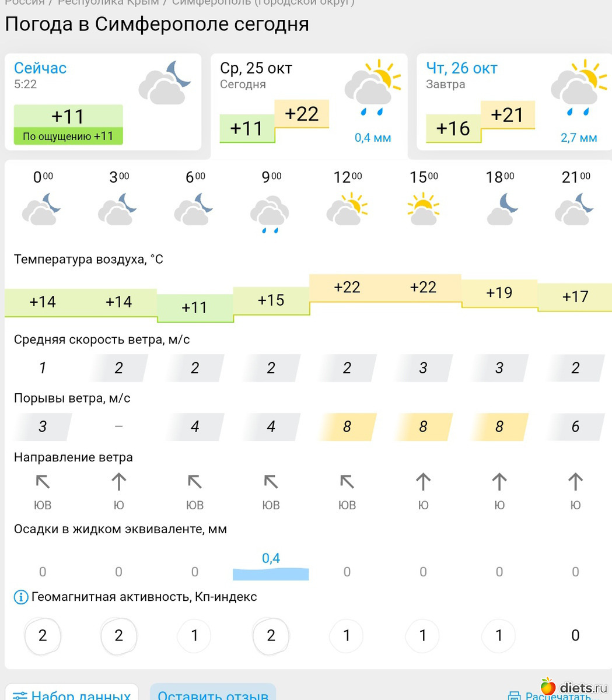Image resolution: width=612 pixels, height=700 pixels.
Task: Click the 12:00 partly sunny icon
Action: pos(347,210)
